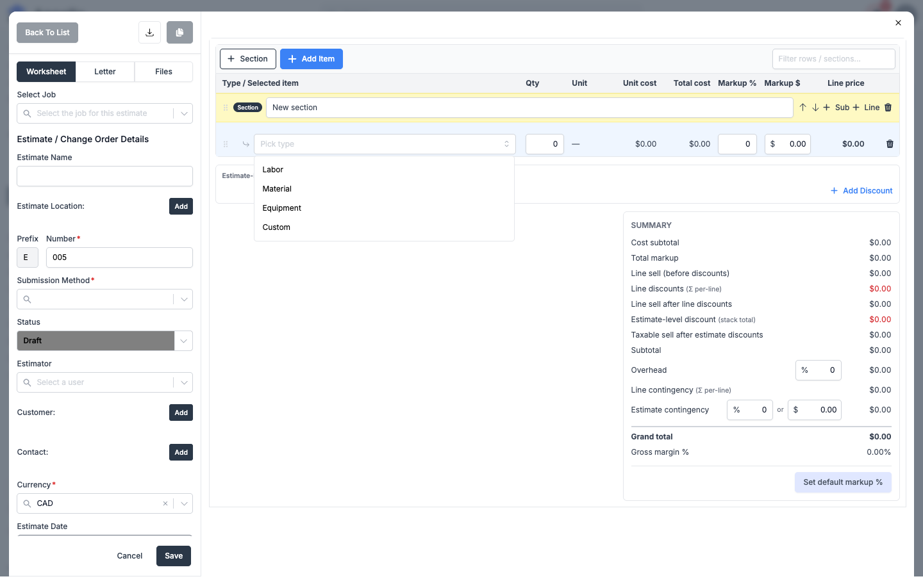Move the New section down with arrow
This screenshot has width=923, height=588.
click(815, 108)
